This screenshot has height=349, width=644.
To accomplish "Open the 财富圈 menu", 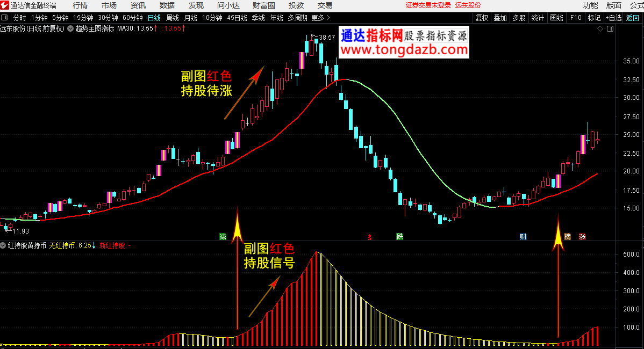I will pyautogui.click(x=264, y=5).
